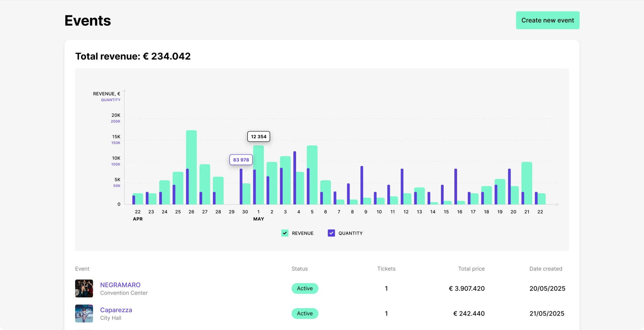Image resolution: width=644 pixels, height=330 pixels.
Task: Click the Total price column header
Action: click(472, 269)
